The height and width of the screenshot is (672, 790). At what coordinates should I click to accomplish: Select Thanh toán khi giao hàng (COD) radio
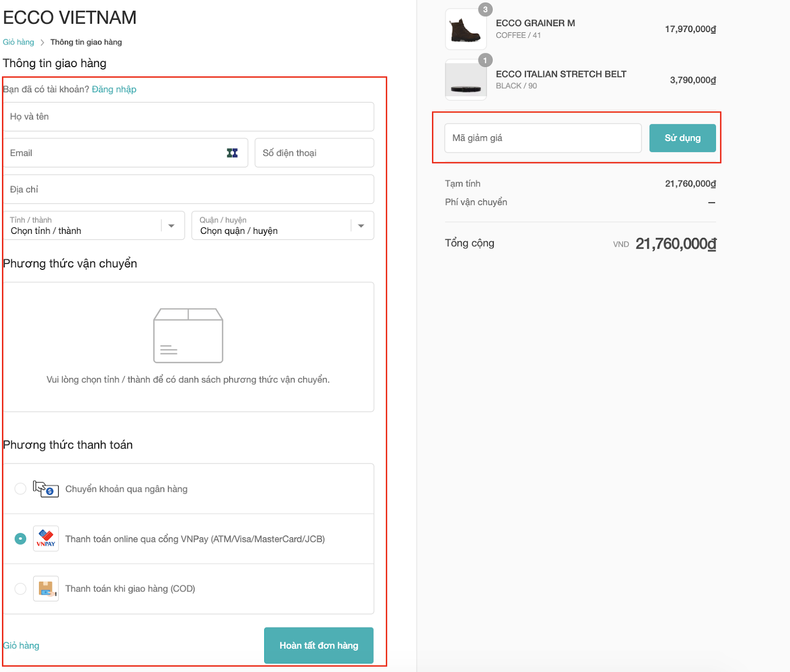pos(20,588)
